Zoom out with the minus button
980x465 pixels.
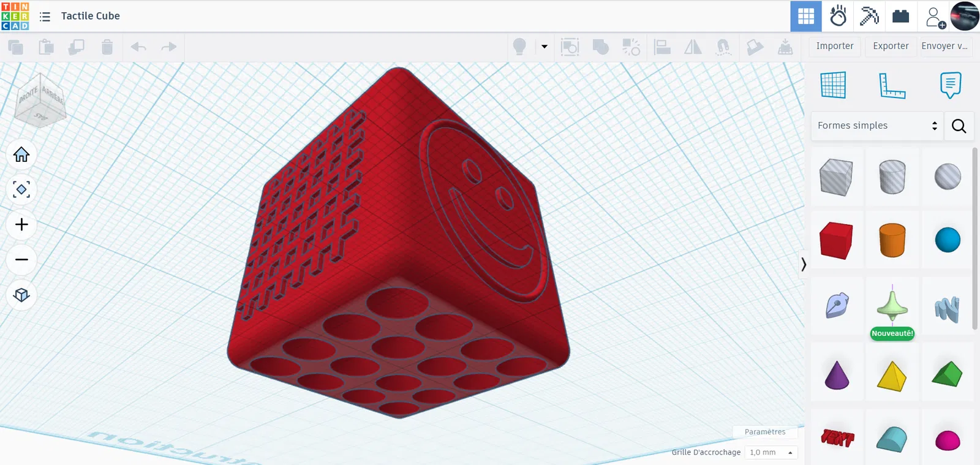point(21,260)
